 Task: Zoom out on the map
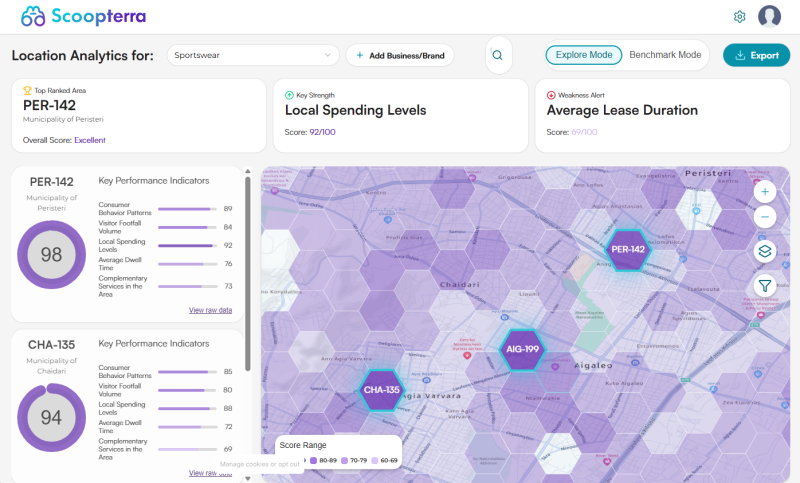[x=765, y=217]
